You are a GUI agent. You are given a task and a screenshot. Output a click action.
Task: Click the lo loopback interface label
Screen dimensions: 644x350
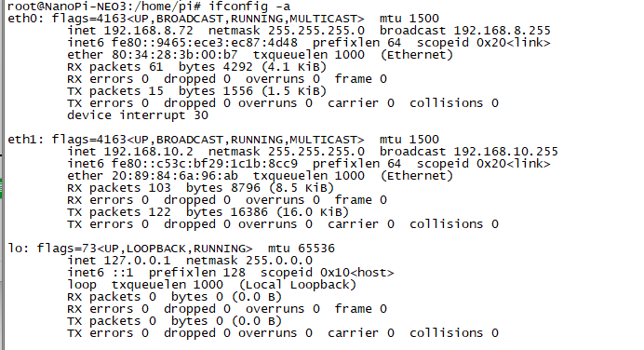coord(18,249)
